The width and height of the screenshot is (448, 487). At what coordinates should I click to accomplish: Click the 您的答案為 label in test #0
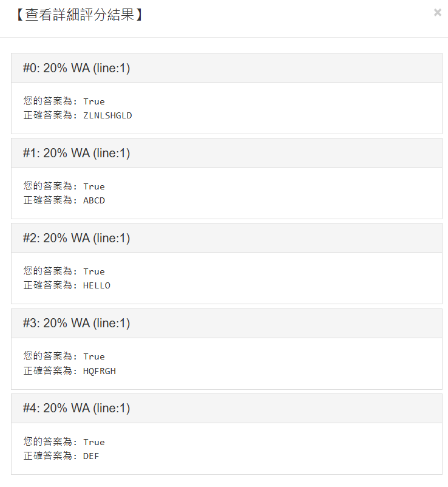pyautogui.click(x=50, y=101)
